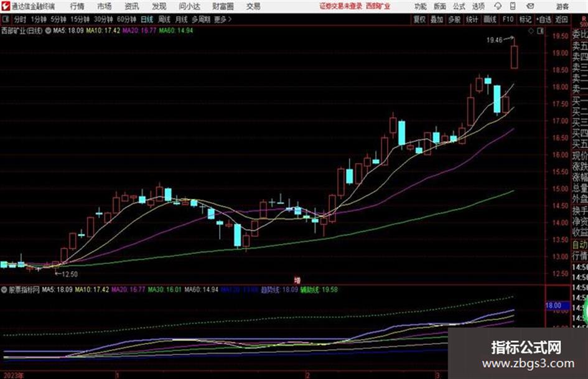
Task: Switch to 15分钟 period
Action: [x=80, y=19]
